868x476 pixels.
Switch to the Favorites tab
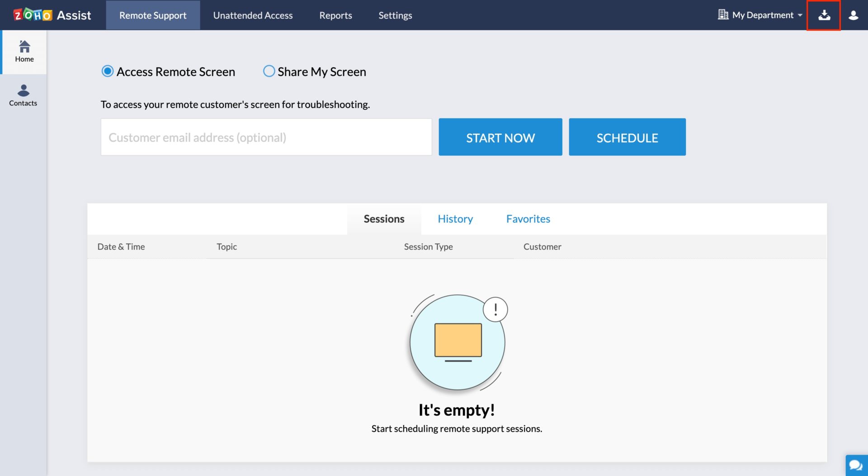pos(528,219)
